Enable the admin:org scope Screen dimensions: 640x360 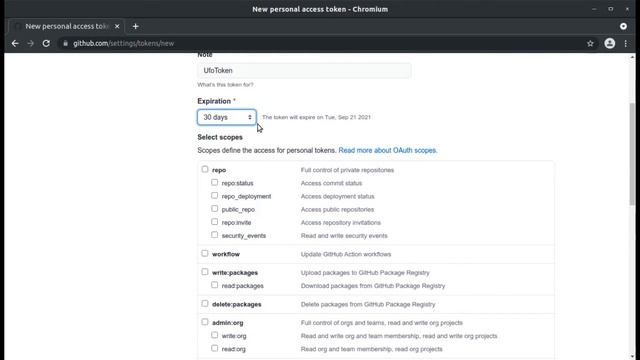205,322
